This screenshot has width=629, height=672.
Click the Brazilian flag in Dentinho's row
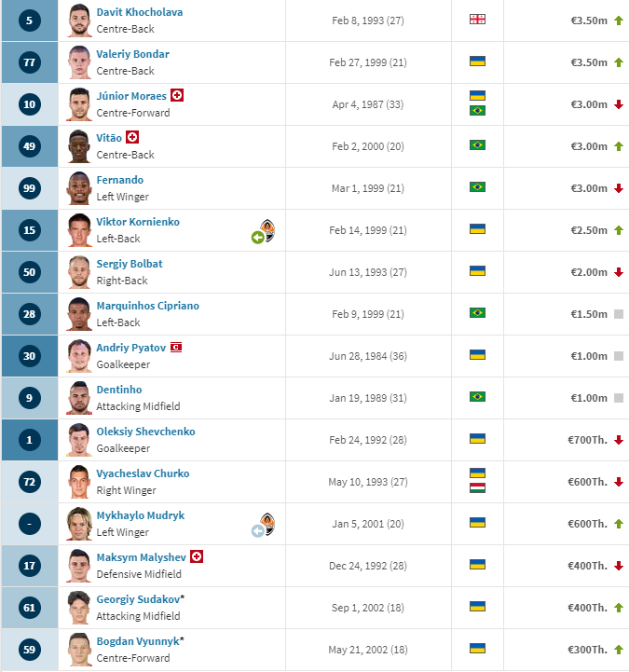[x=477, y=397]
